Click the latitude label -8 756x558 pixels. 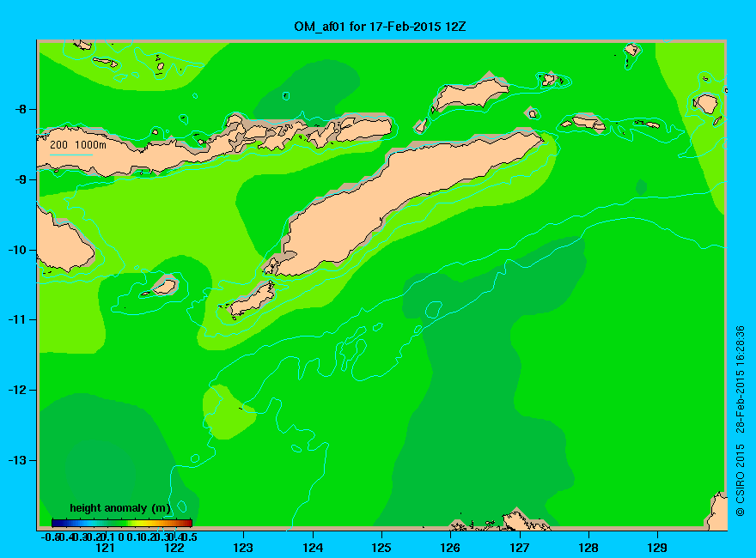click(21, 109)
